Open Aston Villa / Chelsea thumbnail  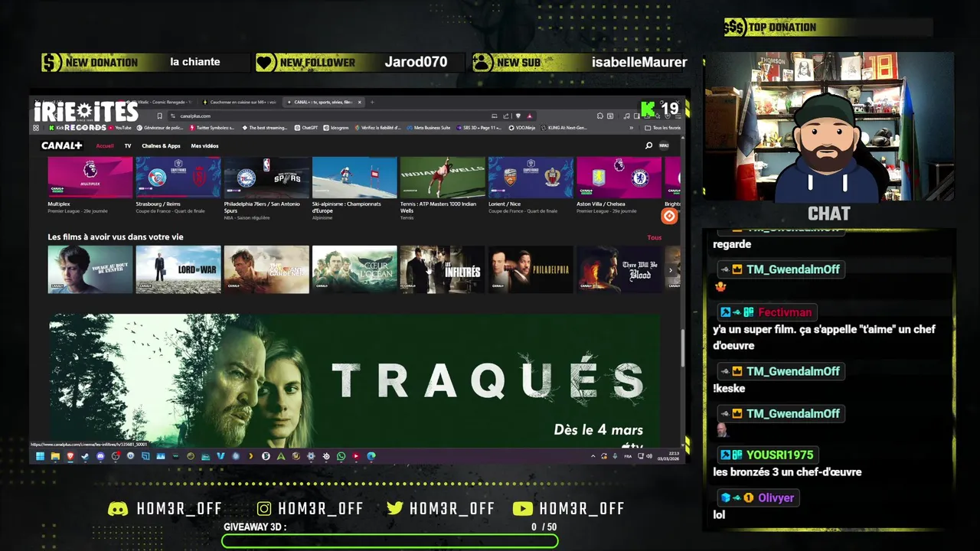619,178
